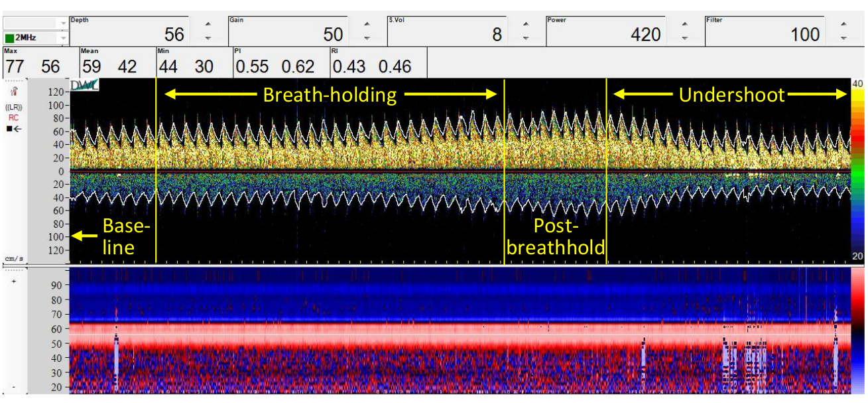Decrease Power with the down arrow

point(684,39)
